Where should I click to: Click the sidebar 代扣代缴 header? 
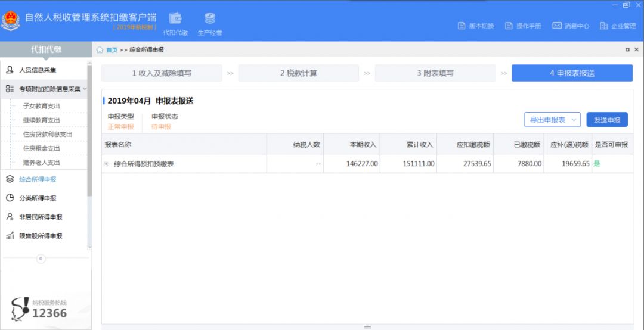pos(46,49)
